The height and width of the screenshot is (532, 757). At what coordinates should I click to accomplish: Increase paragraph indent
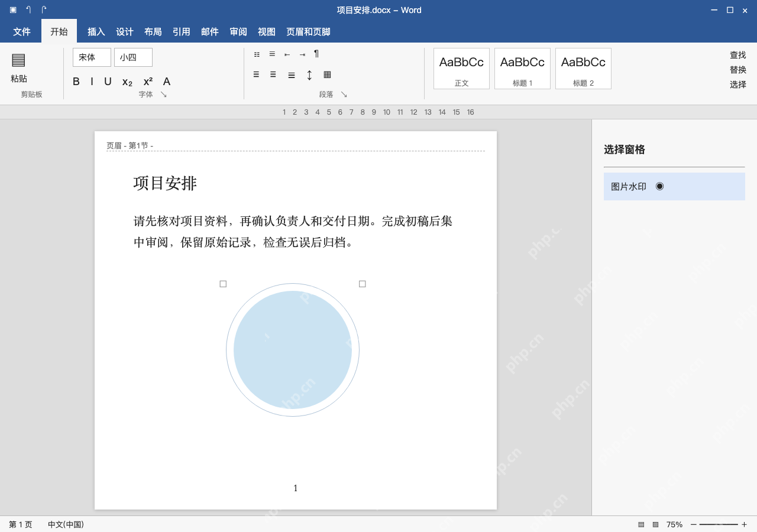302,54
